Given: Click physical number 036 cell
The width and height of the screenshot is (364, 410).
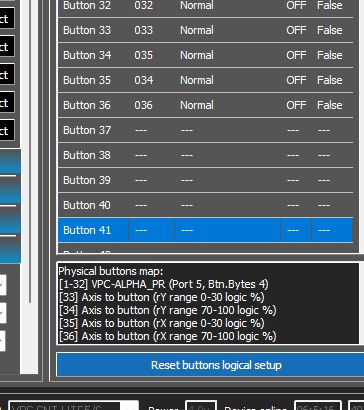Looking at the screenshot, I should coord(143,105).
